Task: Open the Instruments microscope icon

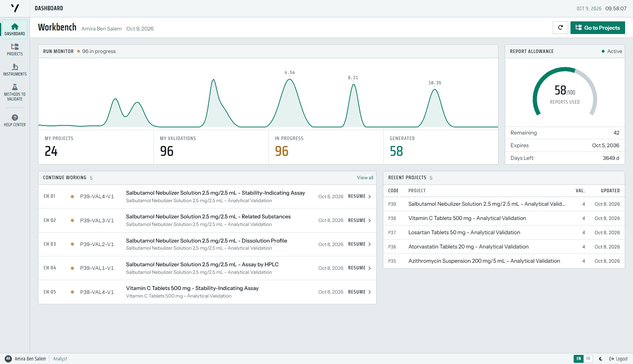Action: 15,67
